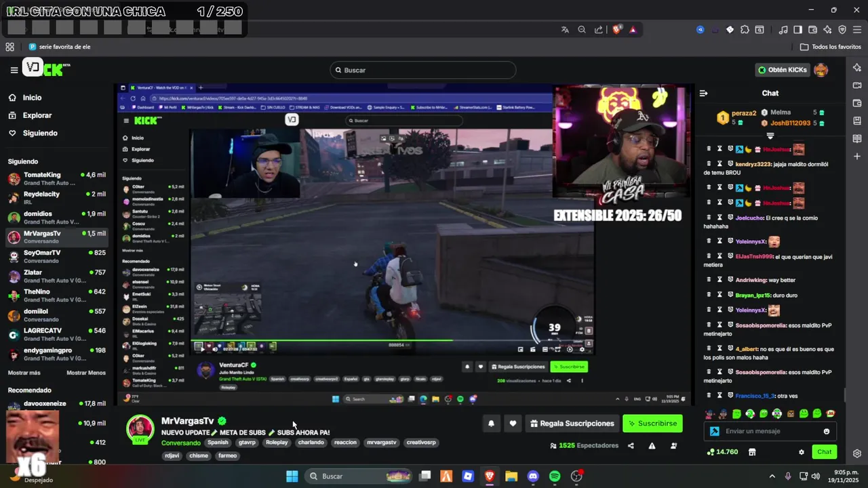Toggle the notification bell for MrVargasTv

(491, 424)
